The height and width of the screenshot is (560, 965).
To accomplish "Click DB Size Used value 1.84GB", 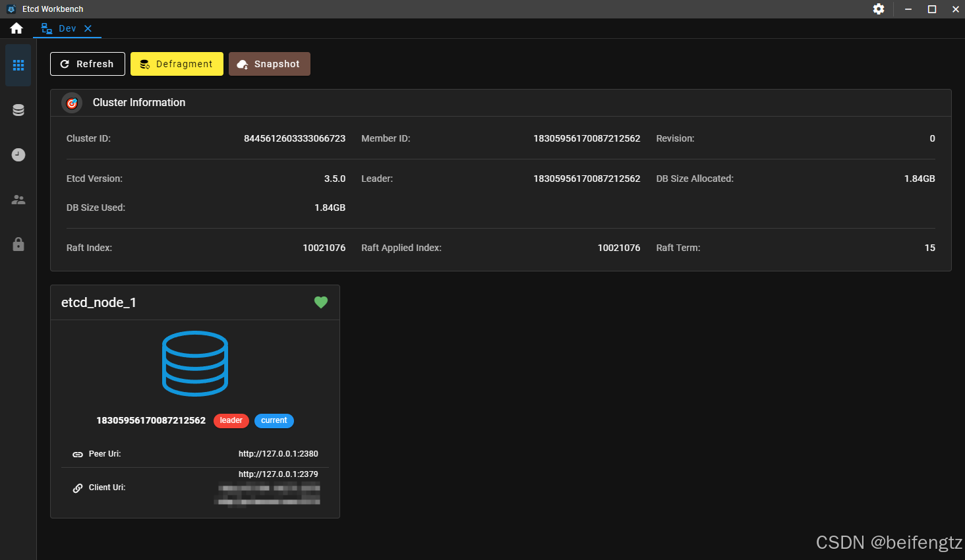I will tap(330, 208).
